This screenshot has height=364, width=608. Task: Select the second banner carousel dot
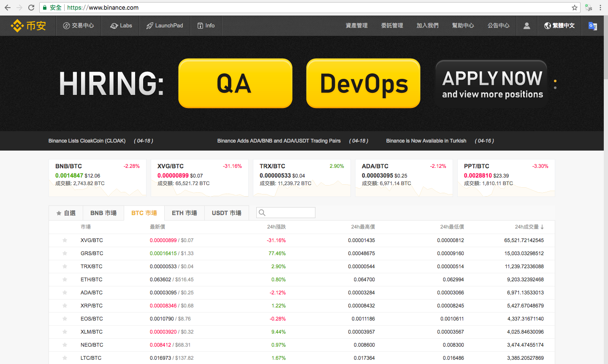(555, 88)
